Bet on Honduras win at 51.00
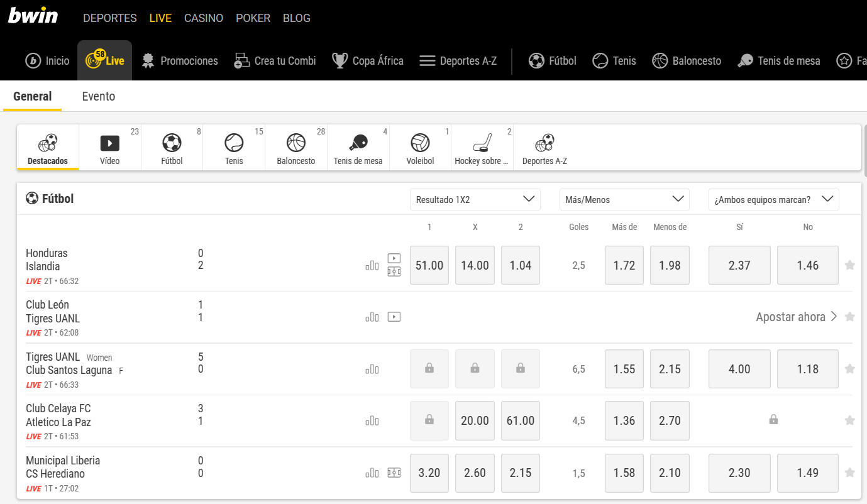This screenshot has height=504, width=867. pos(429,265)
